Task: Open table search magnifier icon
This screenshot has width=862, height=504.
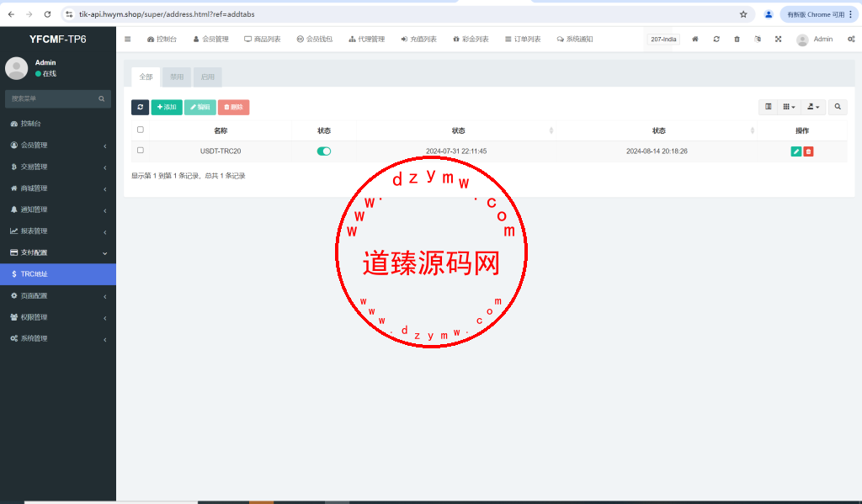Action: click(838, 107)
